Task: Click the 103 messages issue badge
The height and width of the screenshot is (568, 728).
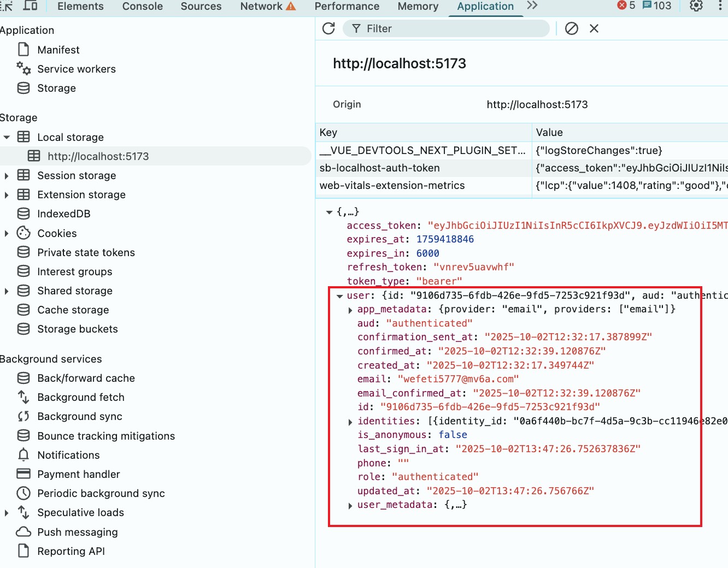Action: (x=657, y=5)
